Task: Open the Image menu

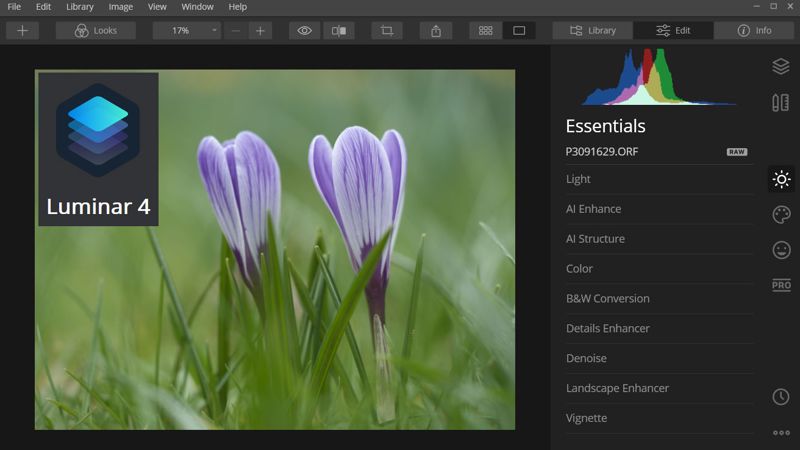Action: click(120, 7)
